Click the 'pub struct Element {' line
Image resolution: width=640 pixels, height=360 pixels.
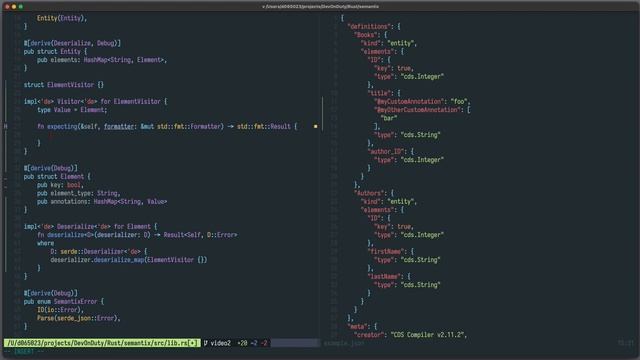click(x=57, y=177)
